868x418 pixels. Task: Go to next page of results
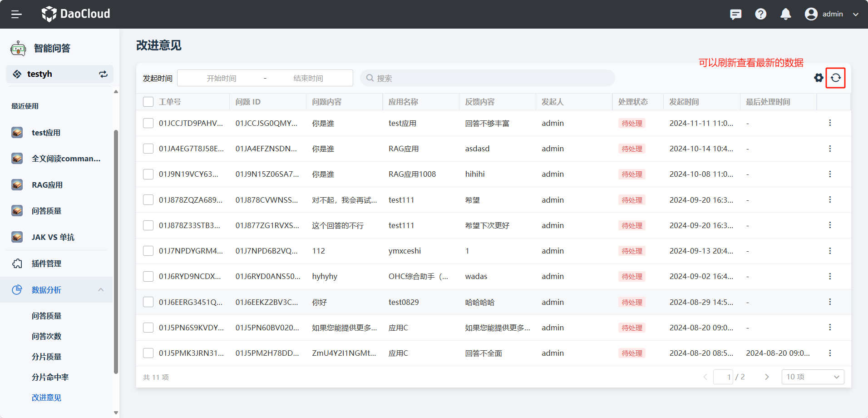point(767,377)
